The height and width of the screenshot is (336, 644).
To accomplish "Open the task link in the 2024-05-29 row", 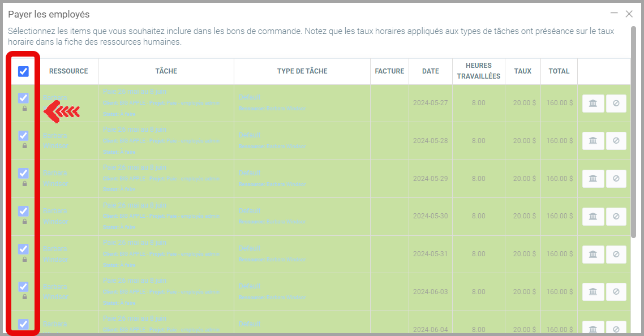I will tap(135, 167).
